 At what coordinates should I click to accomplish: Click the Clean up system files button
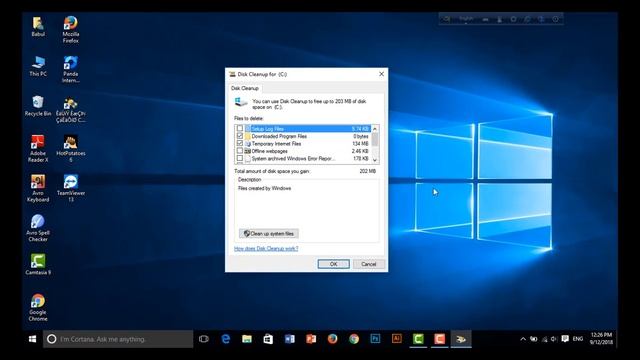coord(269,233)
